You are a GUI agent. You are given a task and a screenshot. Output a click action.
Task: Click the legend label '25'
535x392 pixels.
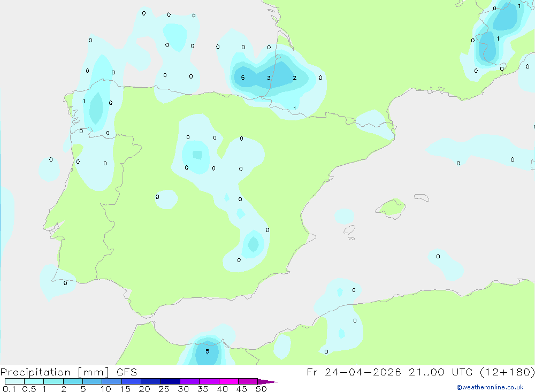[164, 389]
